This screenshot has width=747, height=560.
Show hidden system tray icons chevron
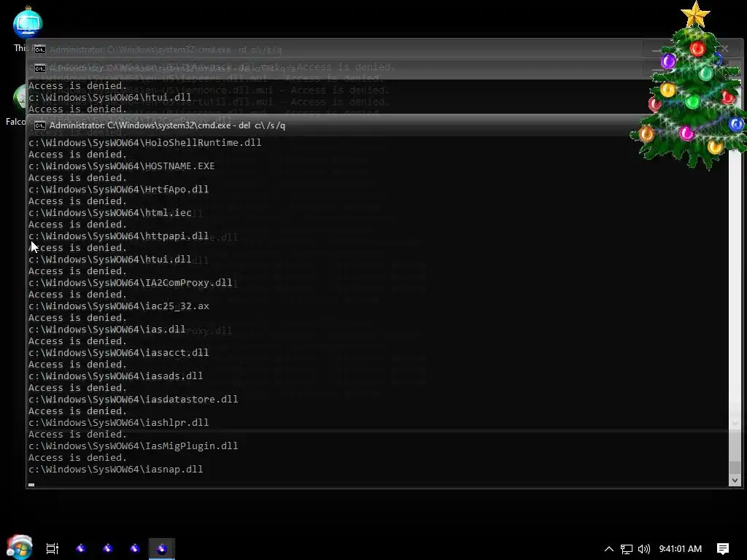tap(609, 548)
